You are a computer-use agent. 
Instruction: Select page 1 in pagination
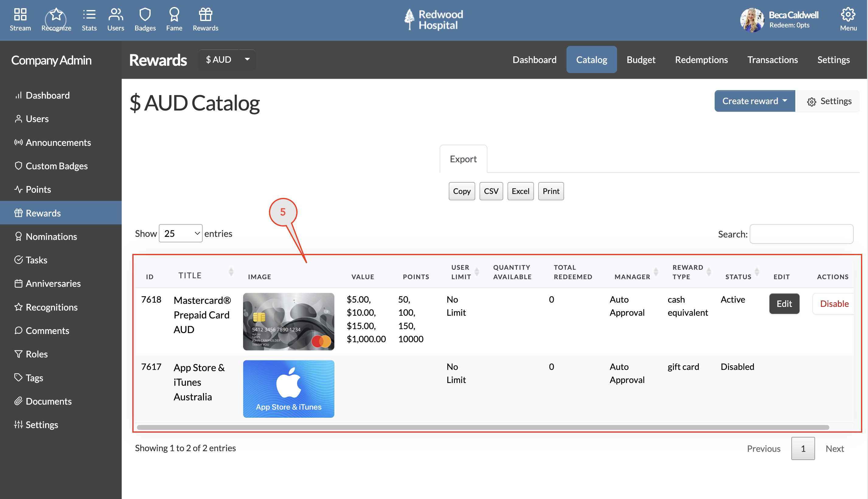[x=803, y=449]
